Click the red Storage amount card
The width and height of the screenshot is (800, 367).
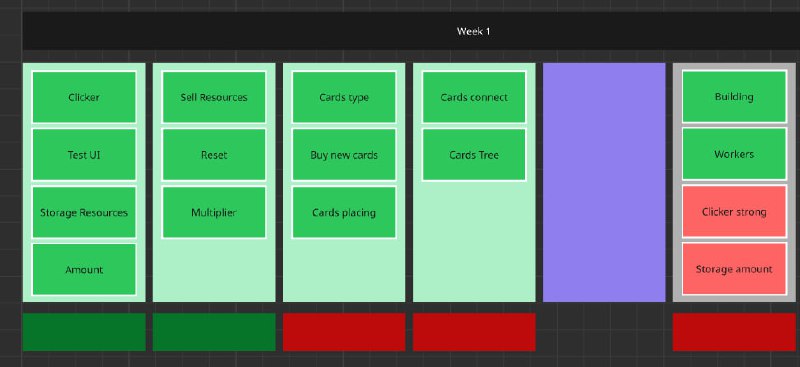[734, 269]
